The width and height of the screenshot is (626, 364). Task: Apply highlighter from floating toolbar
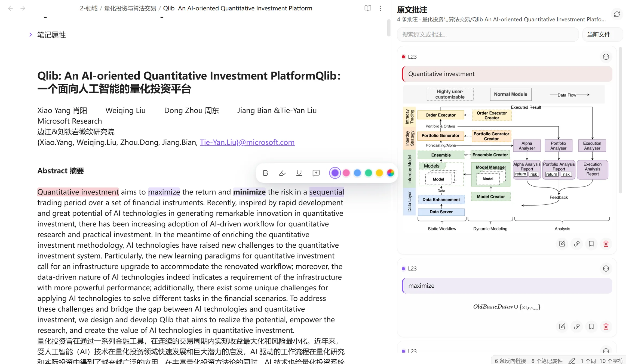pyautogui.click(x=282, y=173)
